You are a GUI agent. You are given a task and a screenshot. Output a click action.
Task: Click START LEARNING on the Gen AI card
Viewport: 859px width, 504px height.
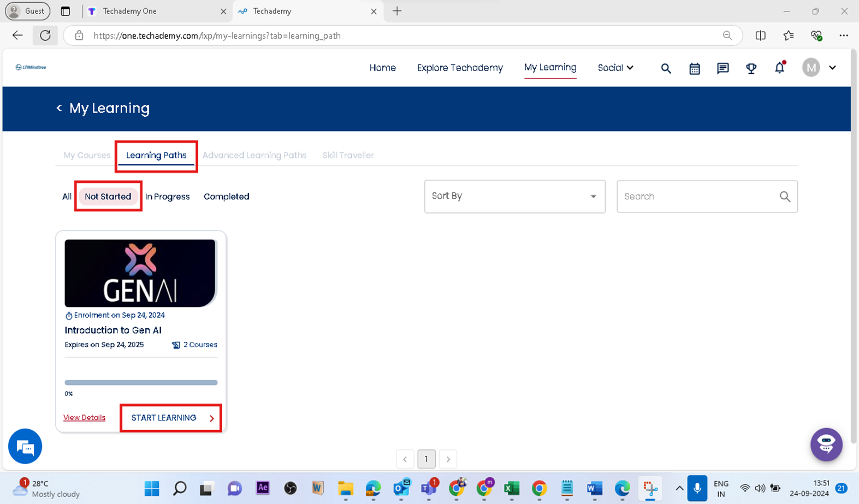click(171, 418)
